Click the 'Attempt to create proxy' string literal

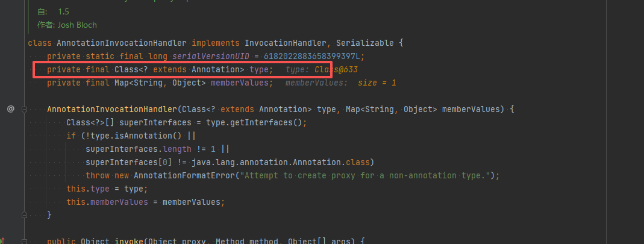(x=364, y=176)
